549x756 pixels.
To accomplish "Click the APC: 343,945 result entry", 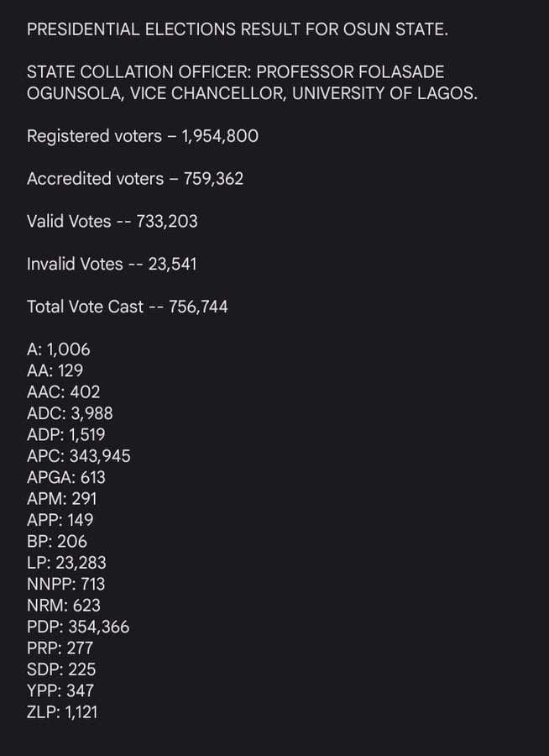I will pyautogui.click(x=79, y=456).
